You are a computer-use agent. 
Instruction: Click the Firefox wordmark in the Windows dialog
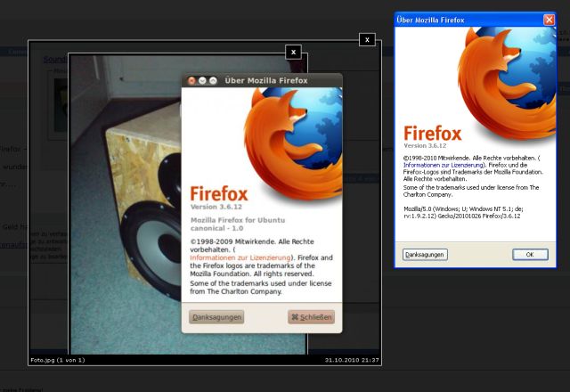pos(433,133)
